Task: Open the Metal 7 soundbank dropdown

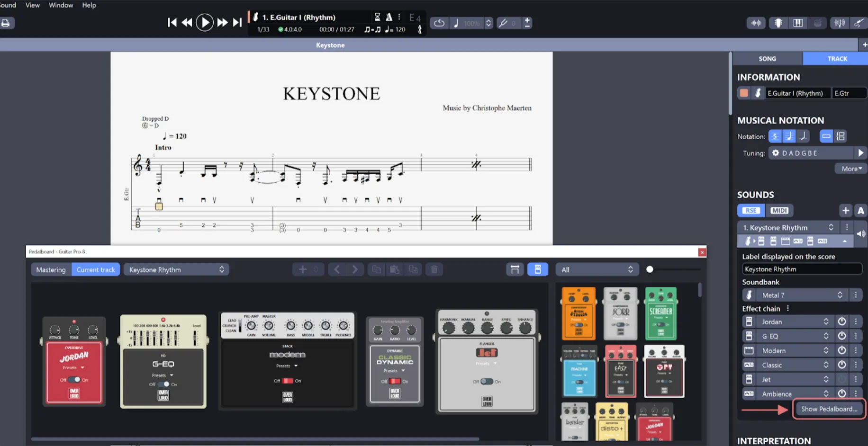Action: pyautogui.click(x=801, y=295)
